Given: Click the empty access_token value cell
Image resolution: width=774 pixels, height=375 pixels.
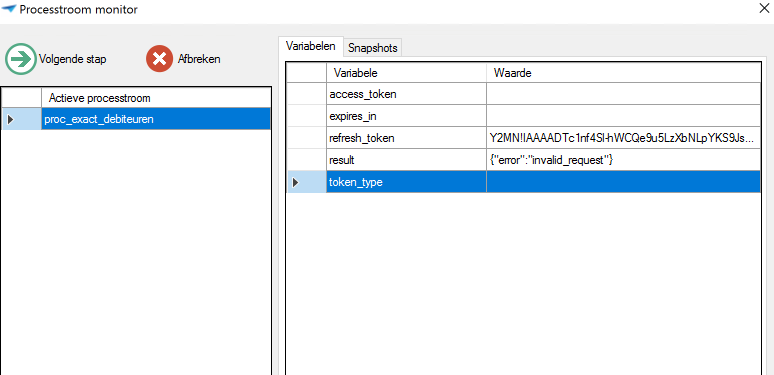Looking at the screenshot, I should (623, 94).
